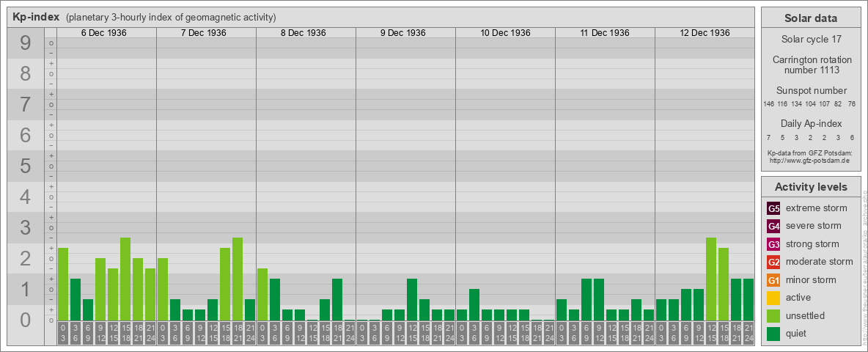Image resolution: width=868 pixels, height=352 pixels.
Task: Click the 10 Dec 3-6 quiet bar
Action: point(474,304)
